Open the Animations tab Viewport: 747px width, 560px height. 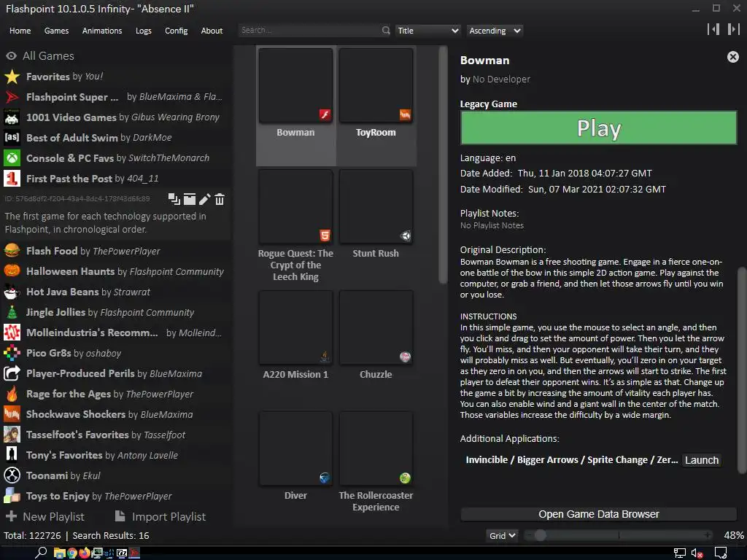pyautogui.click(x=102, y=31)
